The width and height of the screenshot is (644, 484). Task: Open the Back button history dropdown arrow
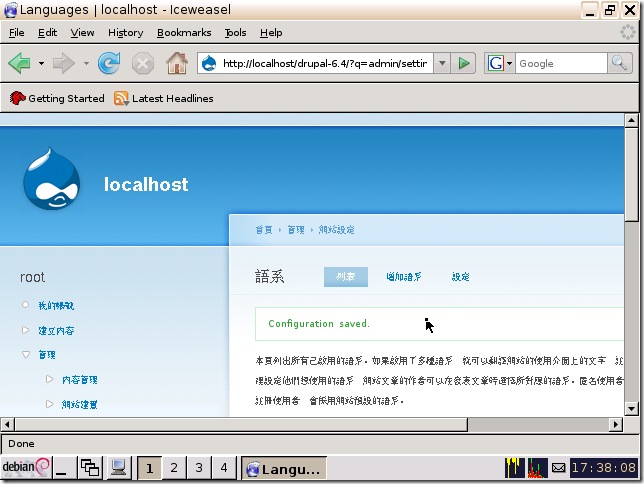(x=41, y=63)
